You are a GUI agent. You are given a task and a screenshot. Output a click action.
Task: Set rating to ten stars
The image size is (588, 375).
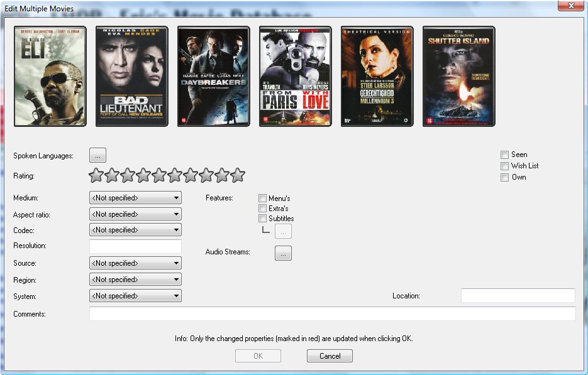click(x=237, y=176)
